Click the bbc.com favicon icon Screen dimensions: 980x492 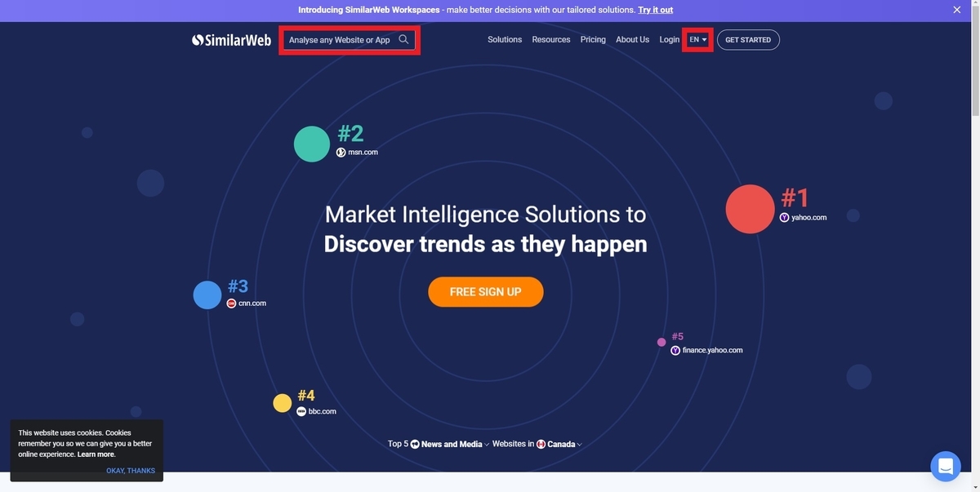301,411
